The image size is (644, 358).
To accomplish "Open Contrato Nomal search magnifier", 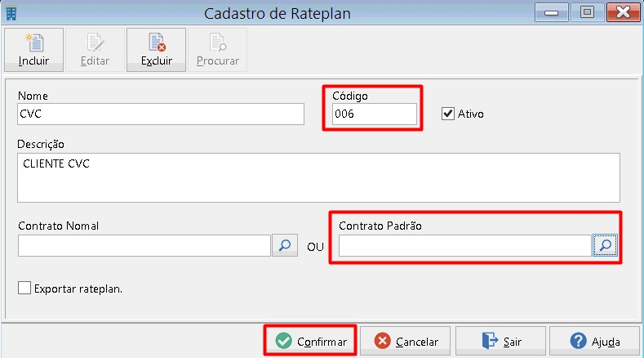I will click(285, 246).
